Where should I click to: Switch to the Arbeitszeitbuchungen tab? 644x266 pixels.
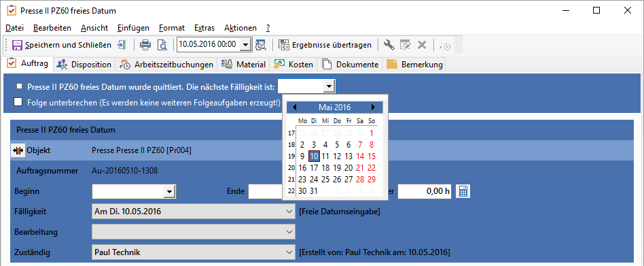166,65
